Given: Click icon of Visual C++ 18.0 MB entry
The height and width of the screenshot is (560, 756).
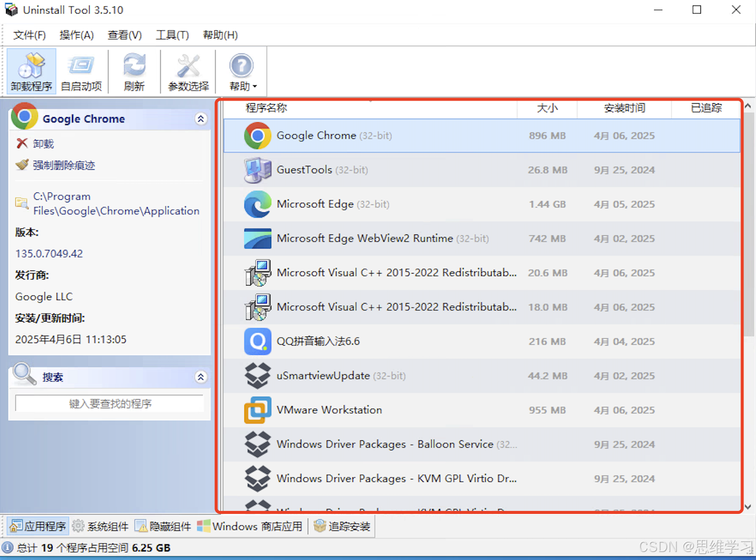Looking at the screenshot, I should (257, 307).
